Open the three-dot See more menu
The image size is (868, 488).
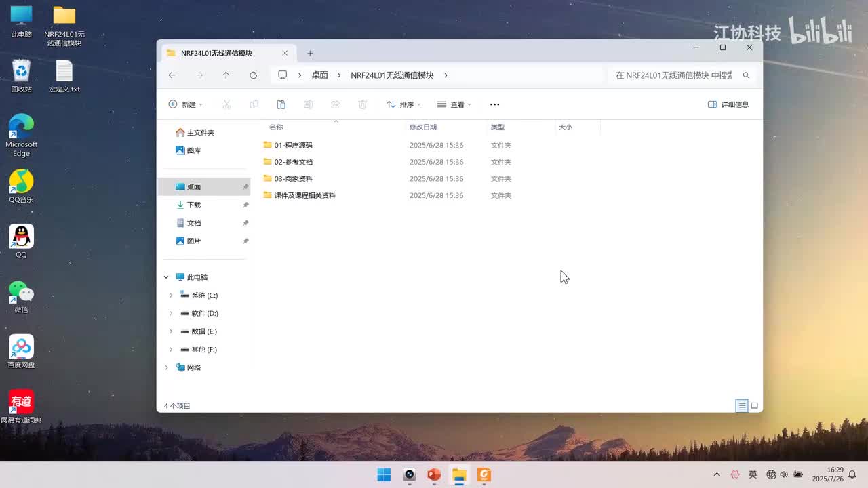coord(494,104)
